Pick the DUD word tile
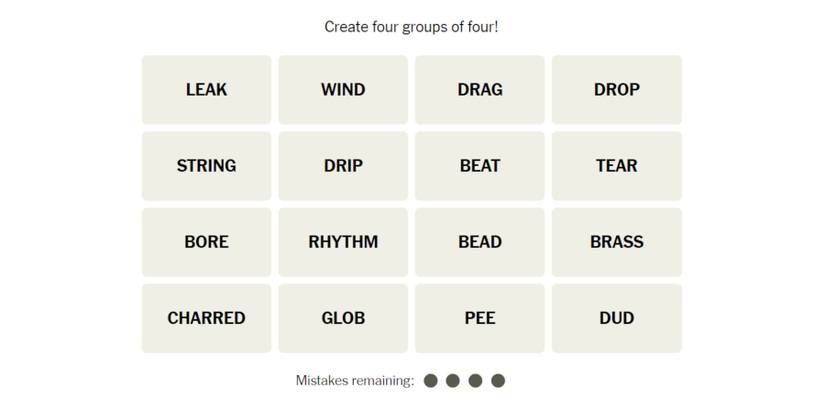825x413 pixels. pos(616,318)
